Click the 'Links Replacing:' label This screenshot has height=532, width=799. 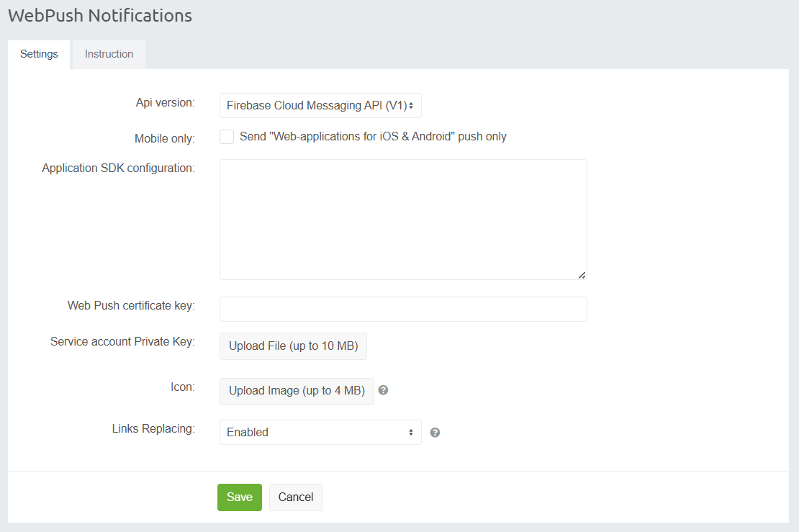153,429
